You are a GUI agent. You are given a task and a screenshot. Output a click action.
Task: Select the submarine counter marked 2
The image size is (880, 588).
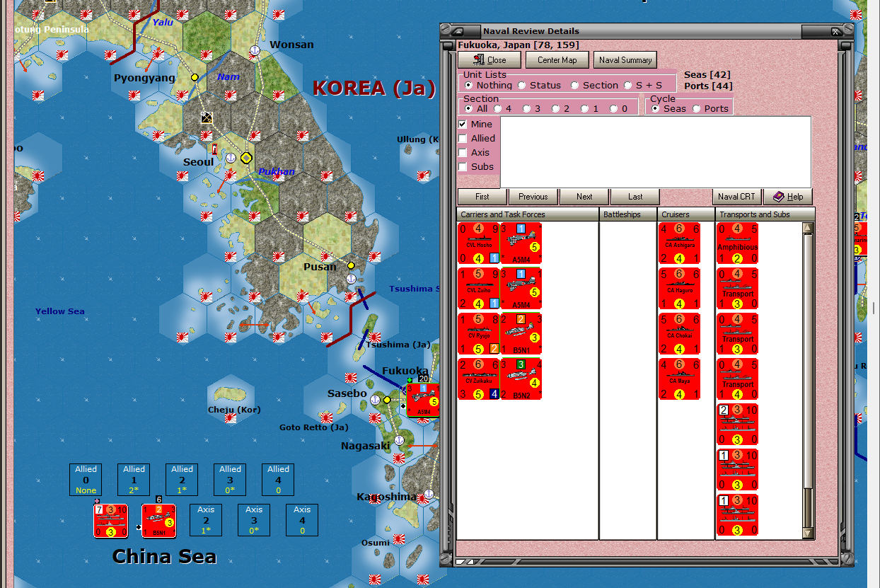tap(737, 425)
